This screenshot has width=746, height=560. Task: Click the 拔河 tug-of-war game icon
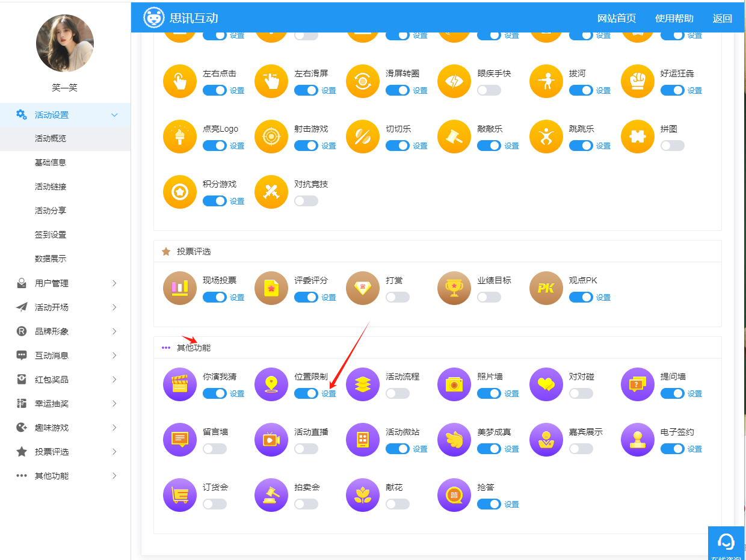pyautogui.click(x=546, y=81)
